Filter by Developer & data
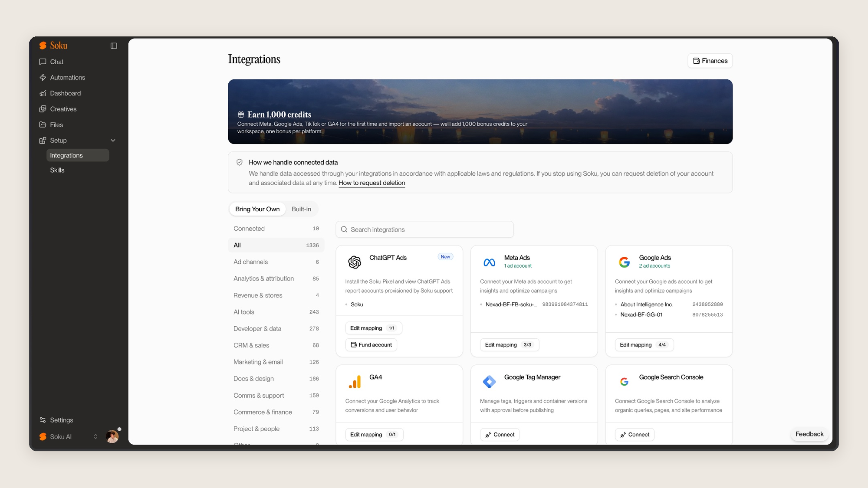The width and height of the screenshot is (868, 488). coord(276,329)
